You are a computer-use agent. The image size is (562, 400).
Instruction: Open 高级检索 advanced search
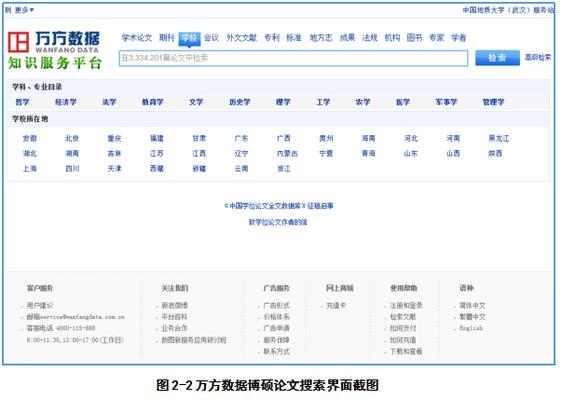[x=538, y=57]
